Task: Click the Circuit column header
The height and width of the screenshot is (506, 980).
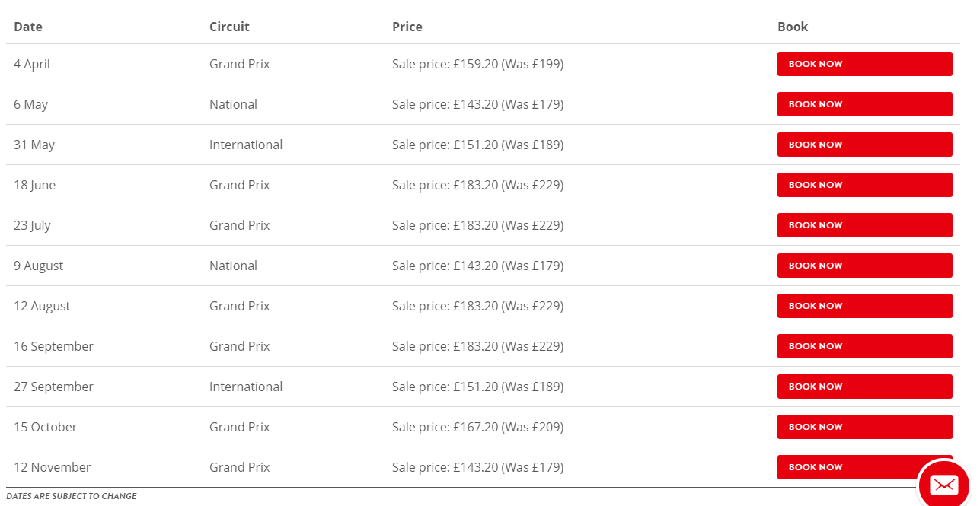Action: (x=229, y=27)
